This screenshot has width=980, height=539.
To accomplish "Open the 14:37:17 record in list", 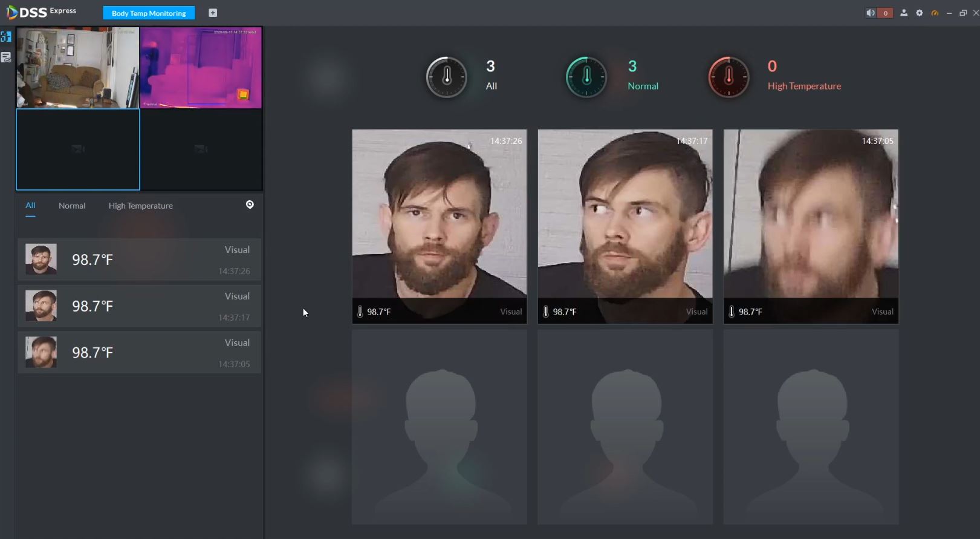I will coord(139,306).
